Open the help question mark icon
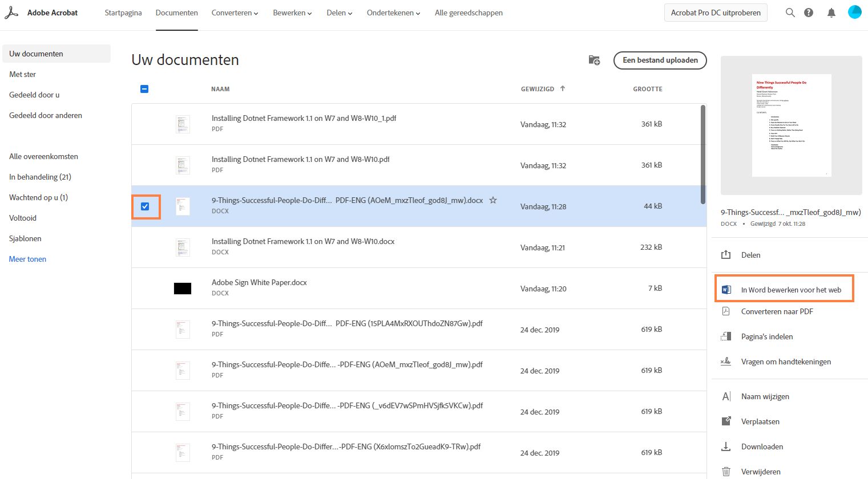The width and height of the screenshot is (868, 479). tap(809, 13)
